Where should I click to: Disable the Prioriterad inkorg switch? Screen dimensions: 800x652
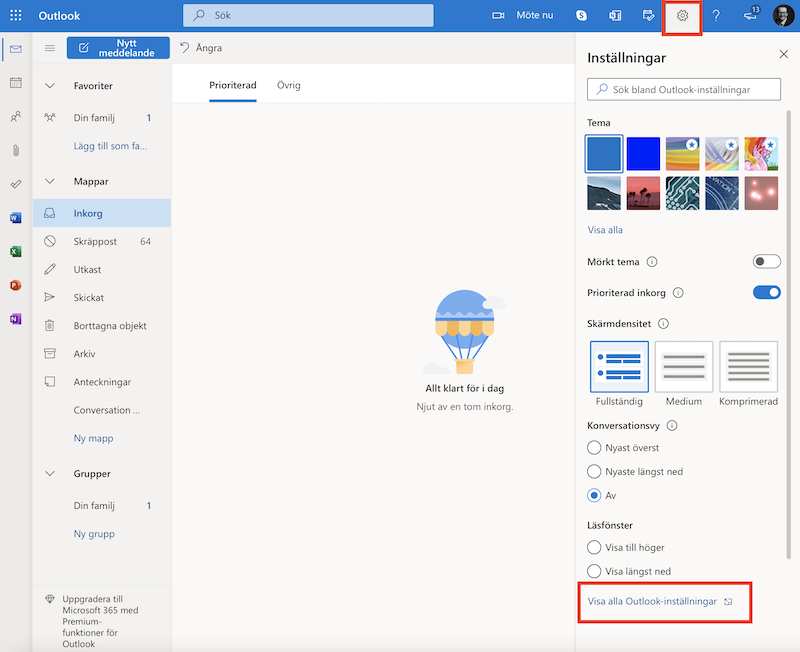766,293
